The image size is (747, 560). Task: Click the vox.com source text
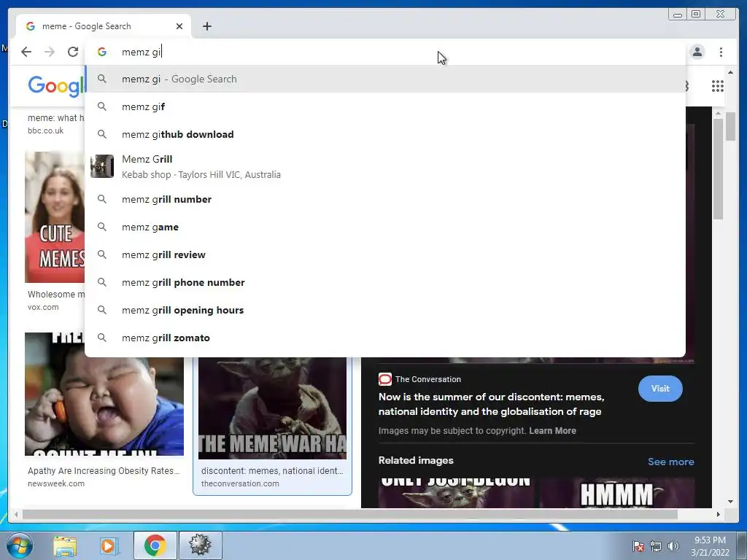pyautogui.click(x=43, y=307)
